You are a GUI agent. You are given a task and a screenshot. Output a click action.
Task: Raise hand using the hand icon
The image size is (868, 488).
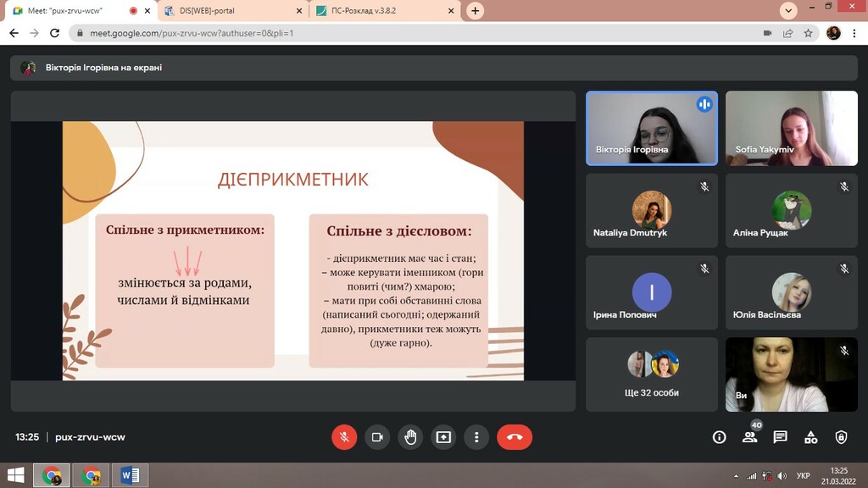coord(410,437)
